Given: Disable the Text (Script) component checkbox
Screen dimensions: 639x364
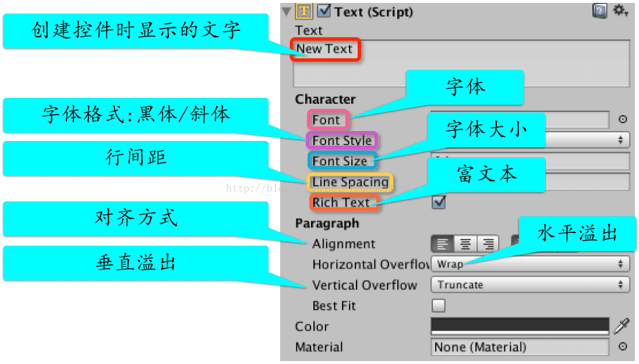Looking at the screenshot, I should pyautogui.click(x=324, y=10).
